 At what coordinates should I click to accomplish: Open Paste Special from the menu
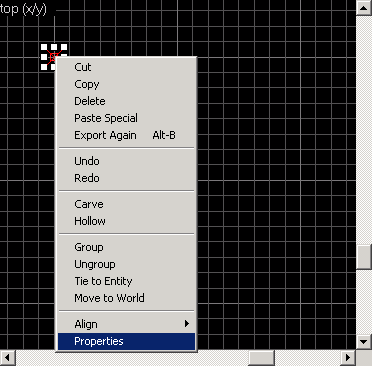(126, 118)
